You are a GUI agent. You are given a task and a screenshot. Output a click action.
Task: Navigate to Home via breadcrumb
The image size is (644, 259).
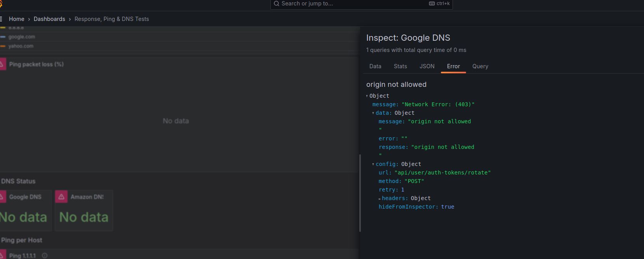17,19
